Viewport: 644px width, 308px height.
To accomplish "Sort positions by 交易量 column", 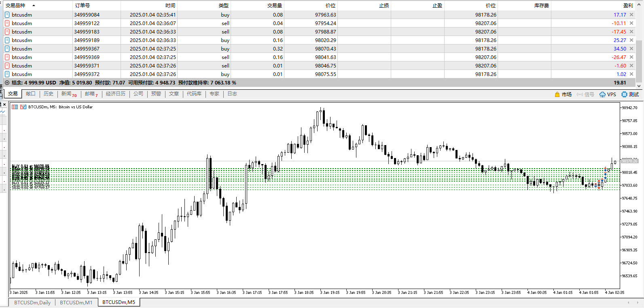I will tap(275, 6).
